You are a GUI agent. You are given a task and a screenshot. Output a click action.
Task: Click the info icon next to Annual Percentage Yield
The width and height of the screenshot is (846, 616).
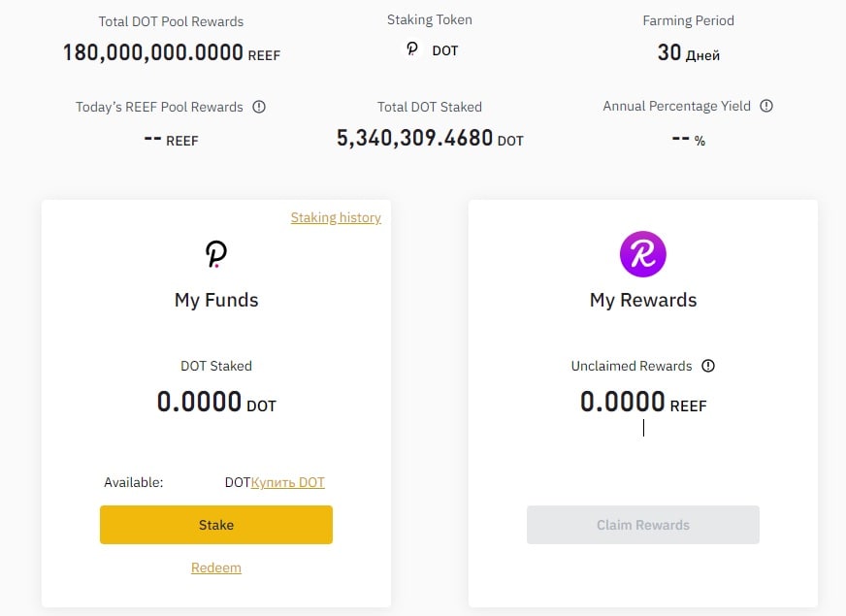(766, 106)
